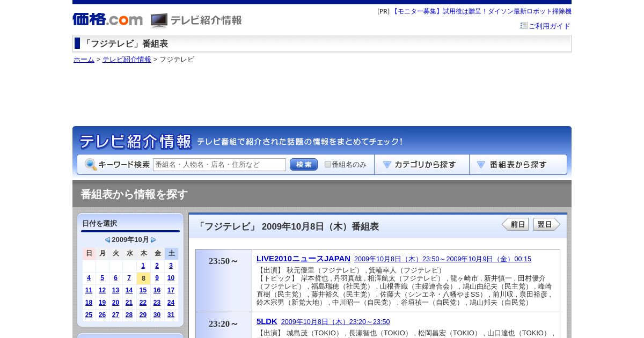
Task: Click the 価格.com logo
Action: coord(107,19)
